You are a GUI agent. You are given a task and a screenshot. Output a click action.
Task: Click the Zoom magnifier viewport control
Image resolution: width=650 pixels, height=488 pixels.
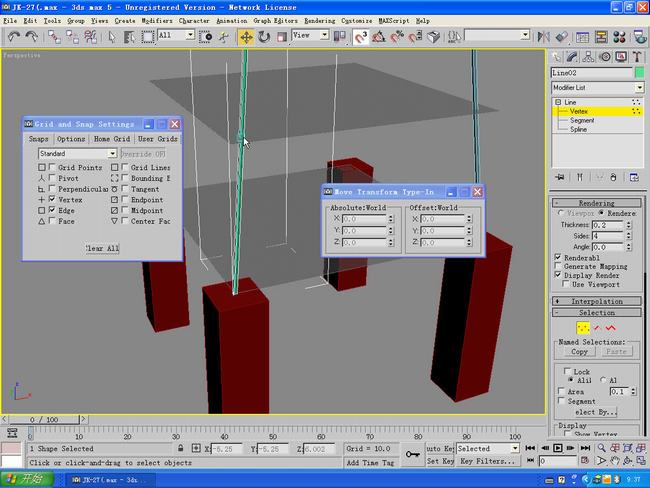click(x=601, y=448)
